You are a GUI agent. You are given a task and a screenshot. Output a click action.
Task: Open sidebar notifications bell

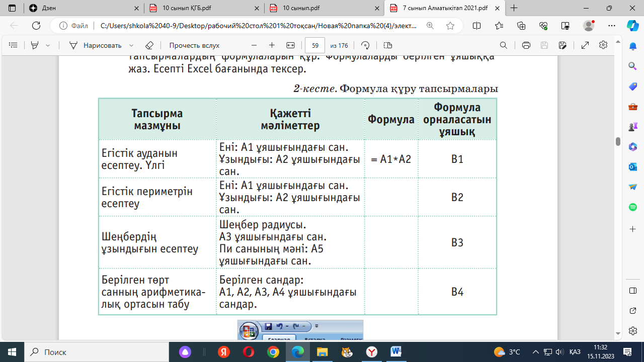(633, 46)
